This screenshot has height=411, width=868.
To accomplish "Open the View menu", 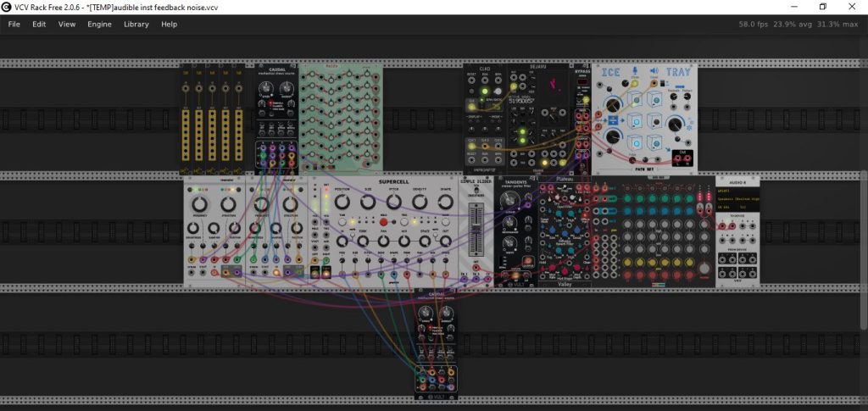I will point(67,25).
